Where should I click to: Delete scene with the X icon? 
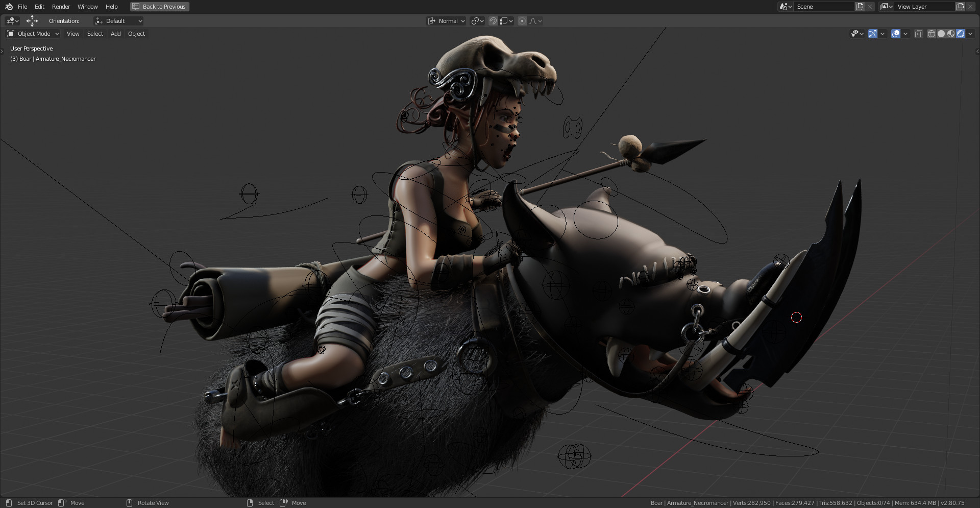click(x=870, y=7)
